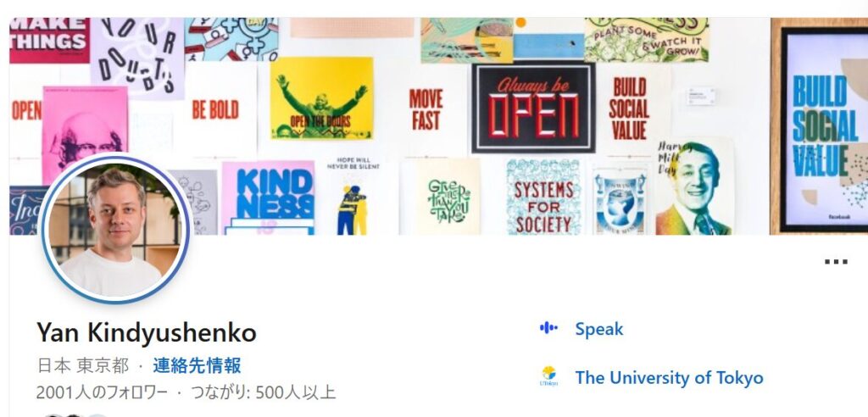868x417 pixels.
Task: Click the MOVE FAST poster
Action: point(426,109)
